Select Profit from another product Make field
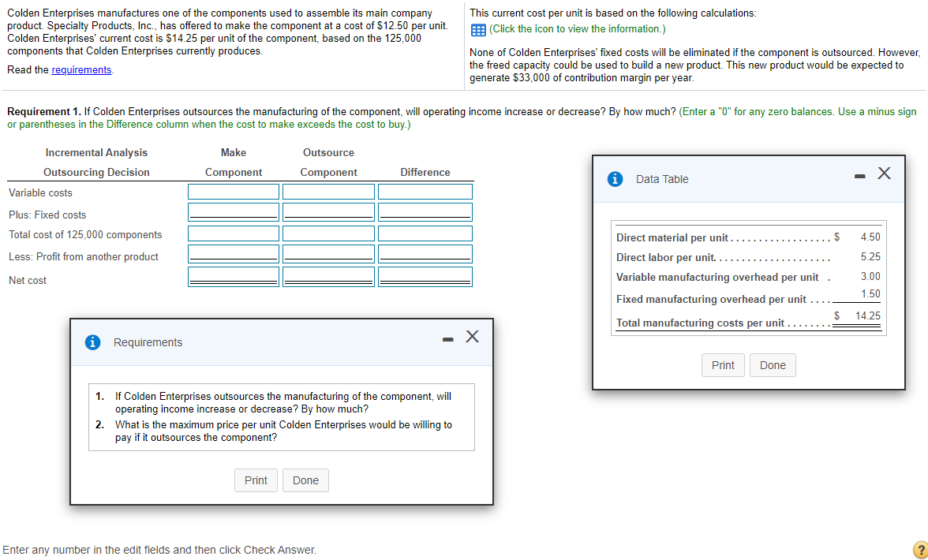The width and height of the screenshot is (928, 560). pos(234,254)
